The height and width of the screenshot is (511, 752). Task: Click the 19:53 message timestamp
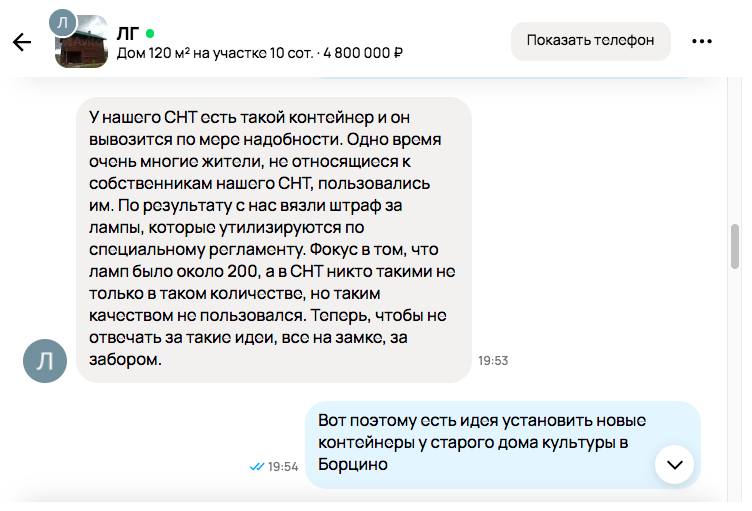[x=494, y=361]
